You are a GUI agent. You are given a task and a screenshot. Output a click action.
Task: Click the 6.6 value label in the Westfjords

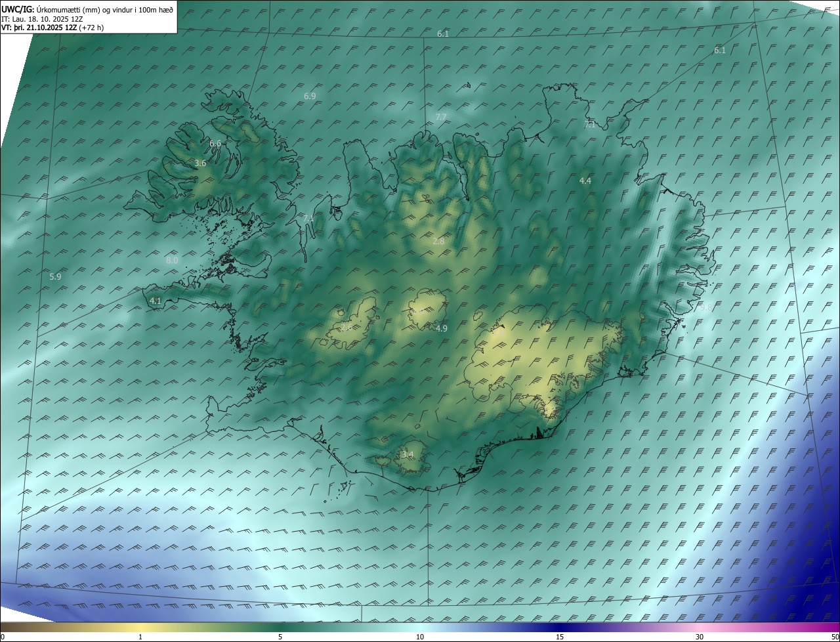tap(215, 144)
